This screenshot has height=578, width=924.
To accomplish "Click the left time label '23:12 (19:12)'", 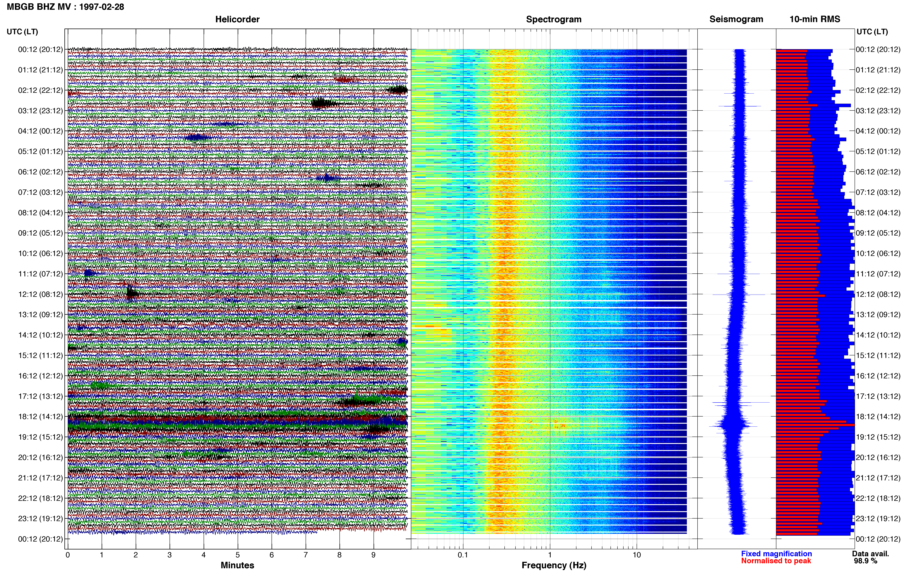I will (x=41, y=519).
